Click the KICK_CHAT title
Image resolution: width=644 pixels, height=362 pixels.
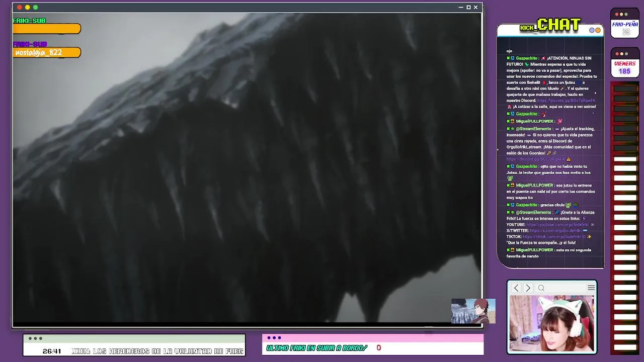point(550,25)
